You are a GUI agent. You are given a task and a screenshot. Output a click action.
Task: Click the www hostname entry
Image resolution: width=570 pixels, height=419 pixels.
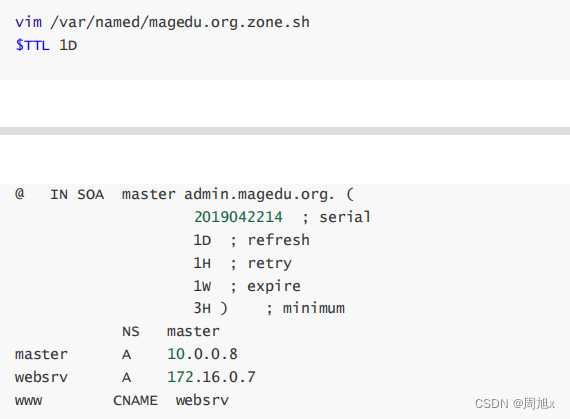coord(28,401)
